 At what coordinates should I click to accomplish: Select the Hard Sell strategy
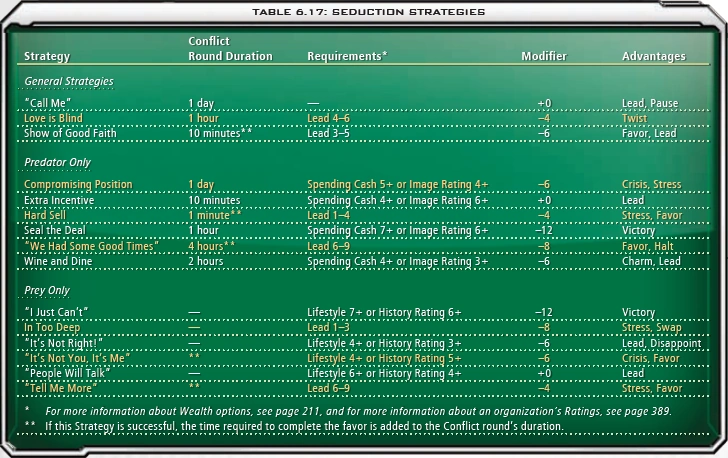(x=45, y=215)
